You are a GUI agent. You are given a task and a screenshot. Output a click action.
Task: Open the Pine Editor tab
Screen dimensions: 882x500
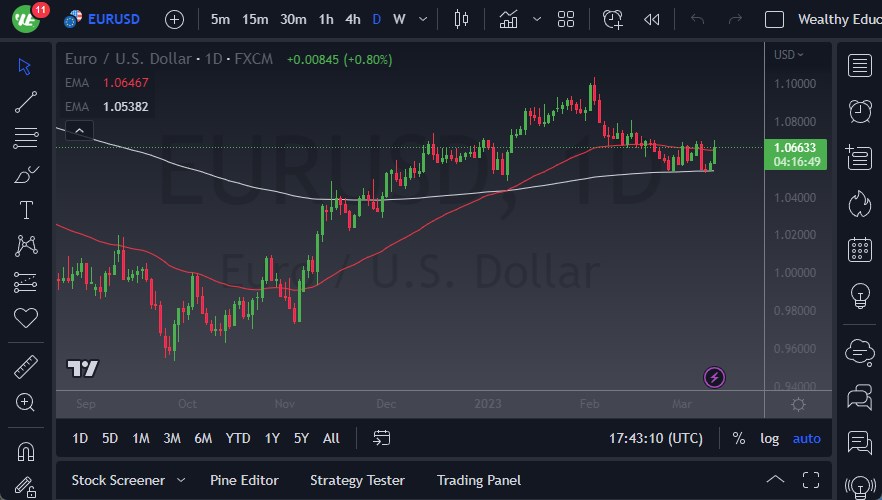[244, 480]
